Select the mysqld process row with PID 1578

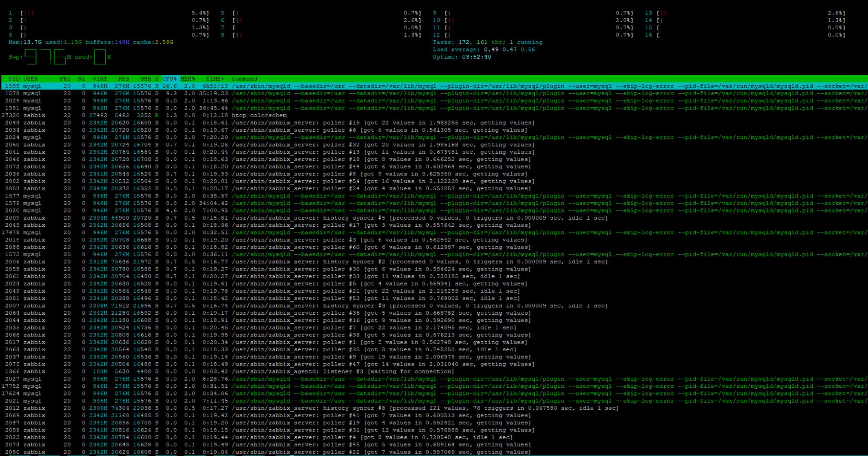(x=434, y=93)
